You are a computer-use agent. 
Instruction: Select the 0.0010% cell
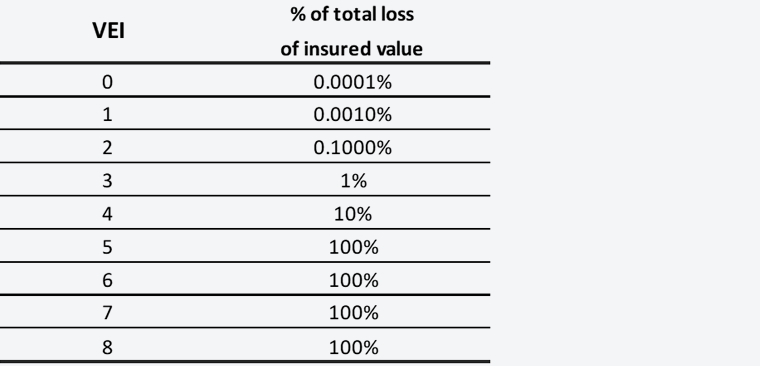pyautogui.click(x=352, y=115)
